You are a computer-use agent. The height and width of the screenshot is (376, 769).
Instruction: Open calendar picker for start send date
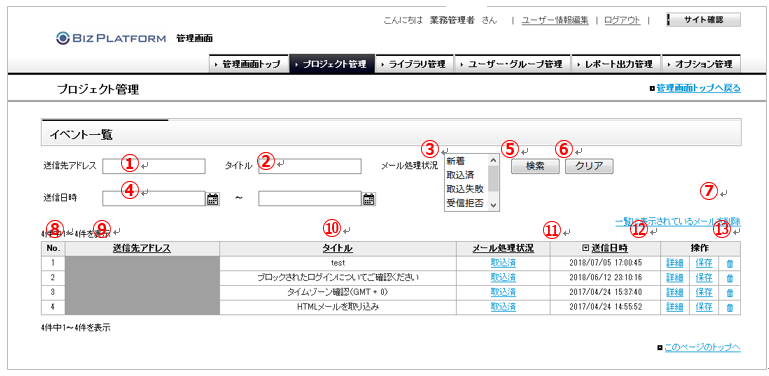point(212,199)
